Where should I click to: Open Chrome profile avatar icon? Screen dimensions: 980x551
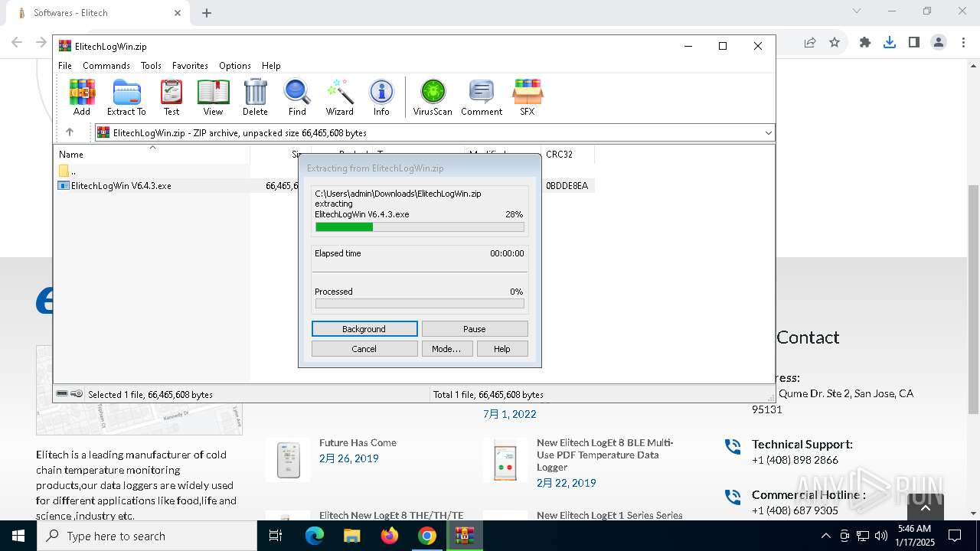(939, 43)
